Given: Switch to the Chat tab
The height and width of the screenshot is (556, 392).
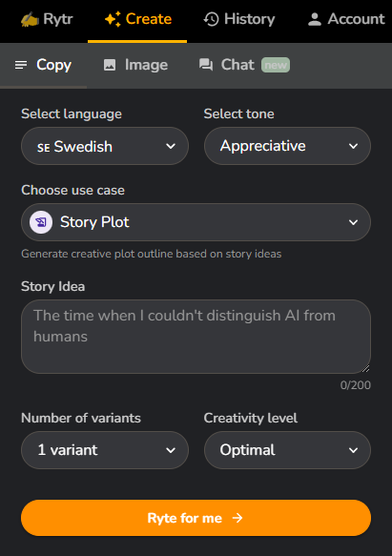Looking at the screenshot, I should tap(244, 65).
